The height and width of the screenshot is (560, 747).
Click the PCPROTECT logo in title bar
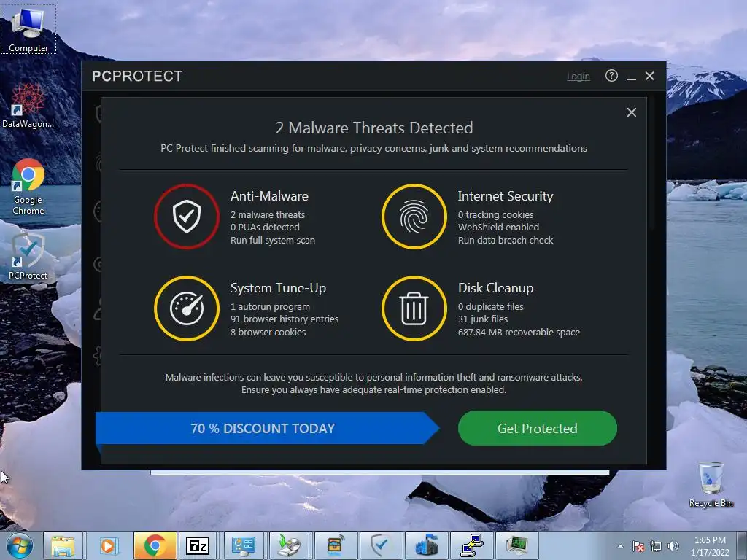coord(137,76)
